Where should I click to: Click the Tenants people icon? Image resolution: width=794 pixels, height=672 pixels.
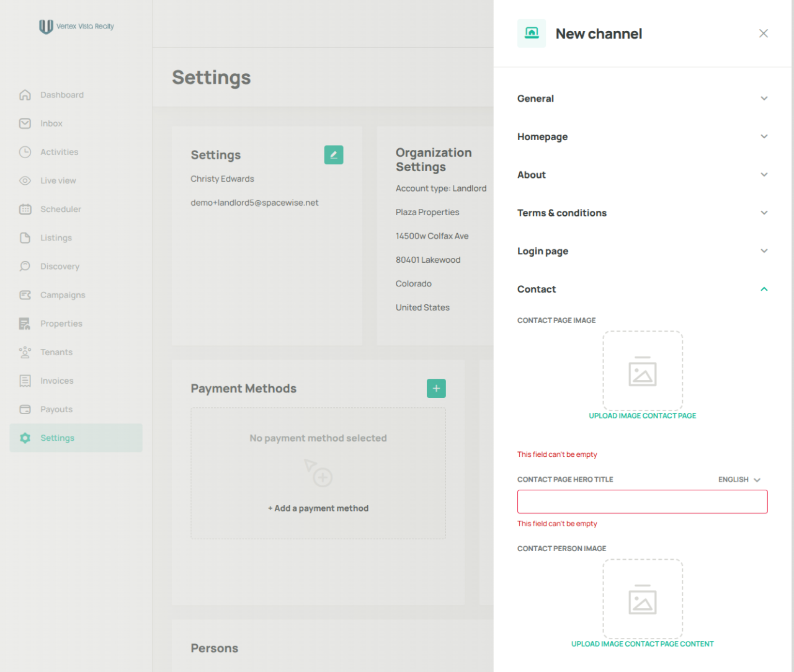25,352
